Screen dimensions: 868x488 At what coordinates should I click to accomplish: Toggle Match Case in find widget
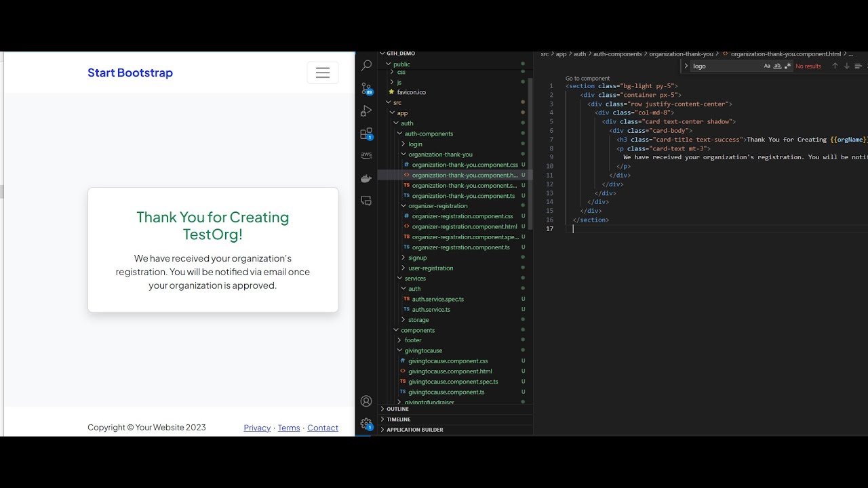[767, 66]
